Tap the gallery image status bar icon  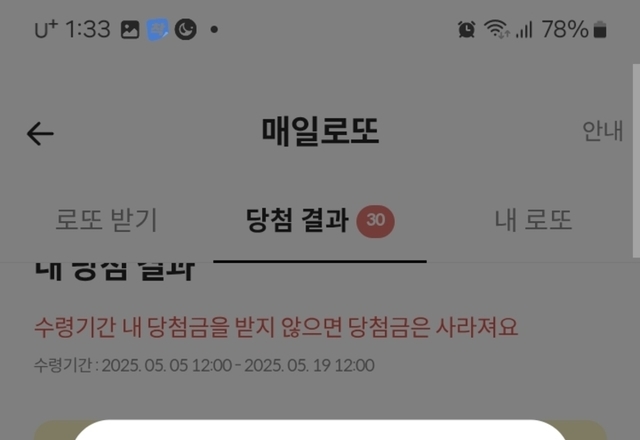coord(130,30)
